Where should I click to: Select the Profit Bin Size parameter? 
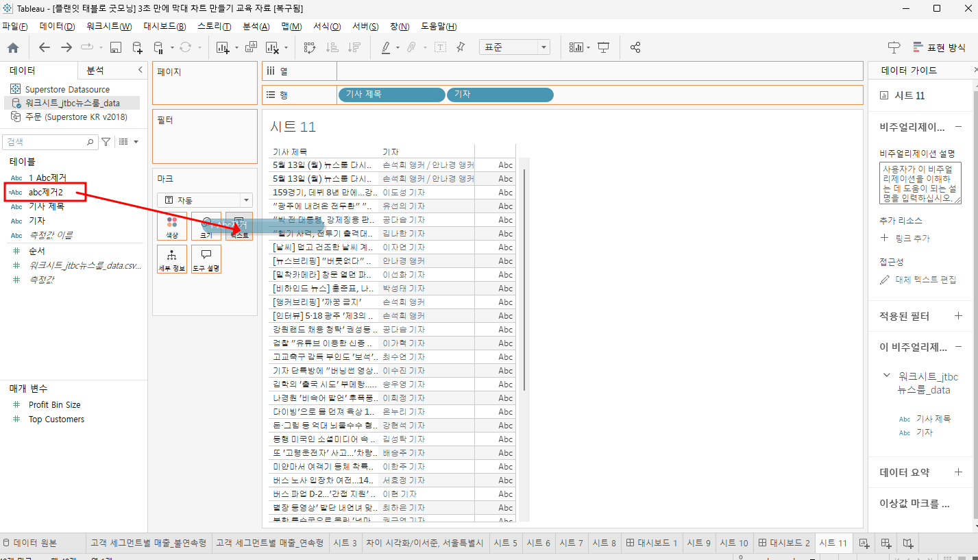pyautogui.click(x=54, y=404)
